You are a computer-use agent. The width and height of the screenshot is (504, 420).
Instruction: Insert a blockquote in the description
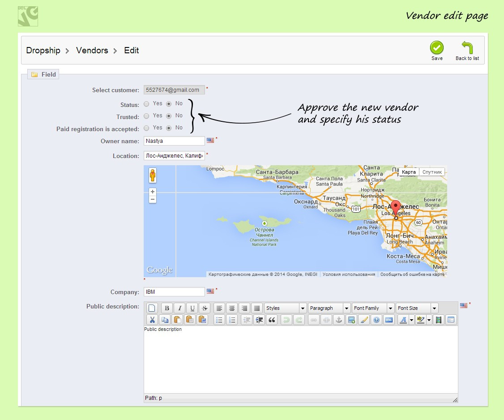click(x=271, y=320)
